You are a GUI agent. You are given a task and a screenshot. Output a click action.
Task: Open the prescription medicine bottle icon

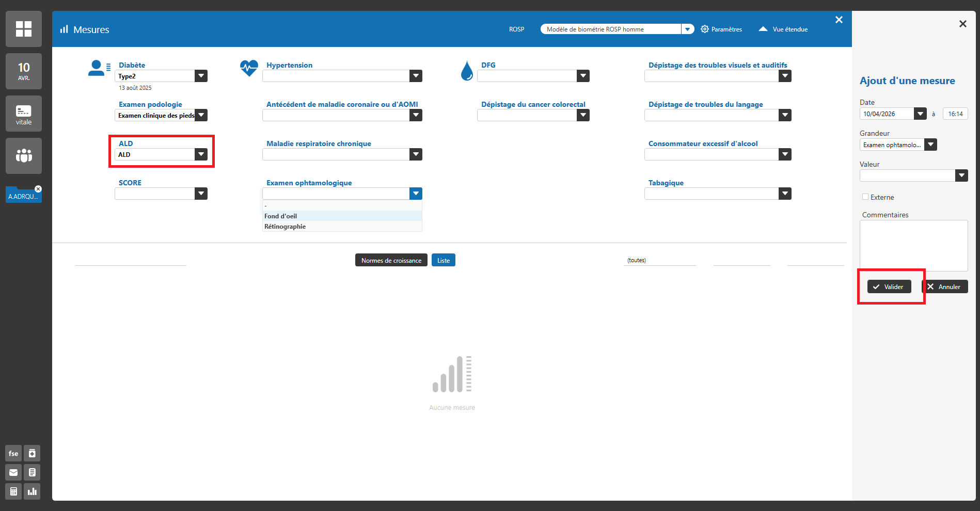click(32, 453)
